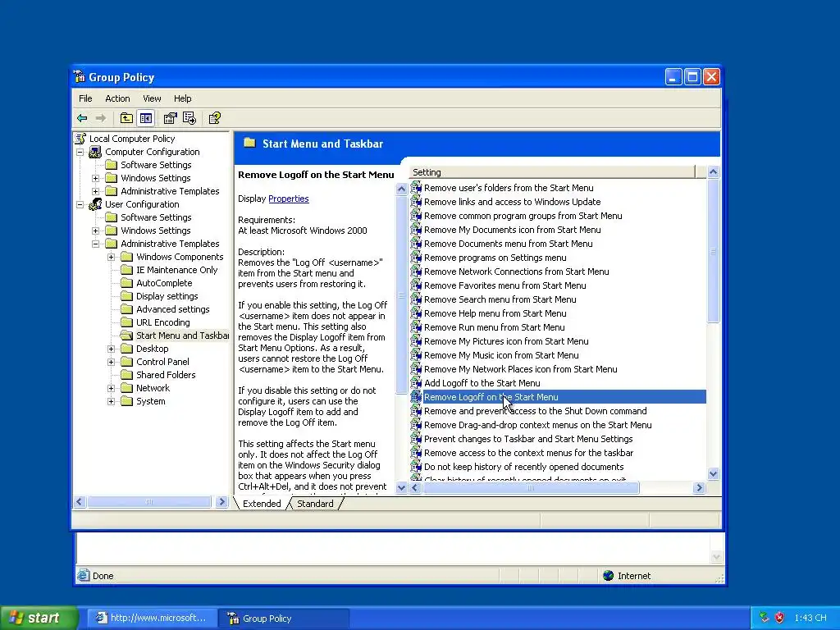Click the settings list horizontal scrollbar thumb
Viewport: 840px width, 630px height.
[x=531, y=487]
